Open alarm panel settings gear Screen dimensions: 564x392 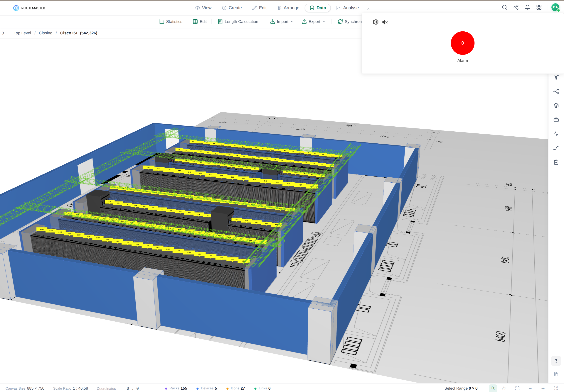click(375, 22)
